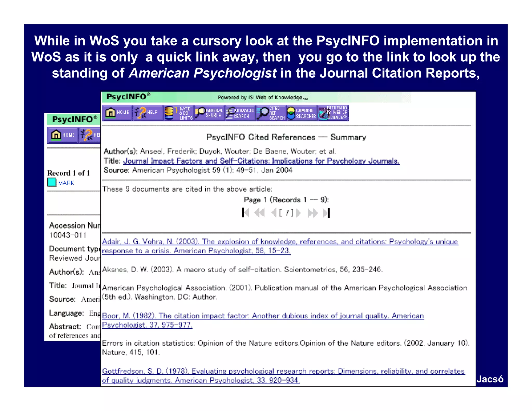Open the Adair & Vohra 2003 cited reference
The height and width of the screenshot is (411, 532).
point(280,246)
